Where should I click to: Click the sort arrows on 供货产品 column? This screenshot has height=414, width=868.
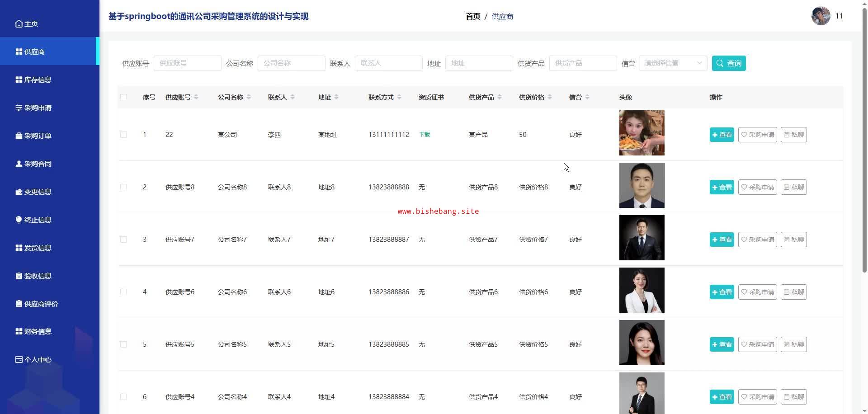click(500, 97)
